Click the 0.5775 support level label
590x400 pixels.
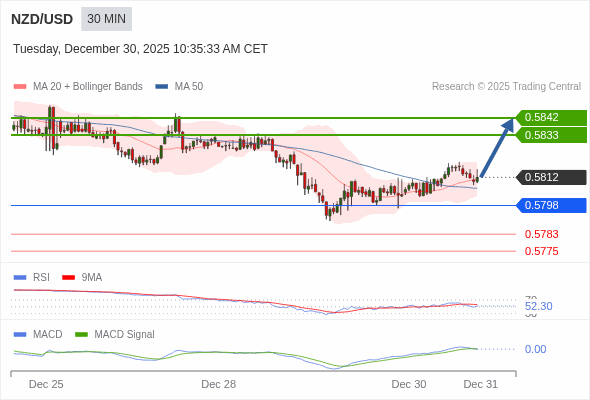point(541,251)
